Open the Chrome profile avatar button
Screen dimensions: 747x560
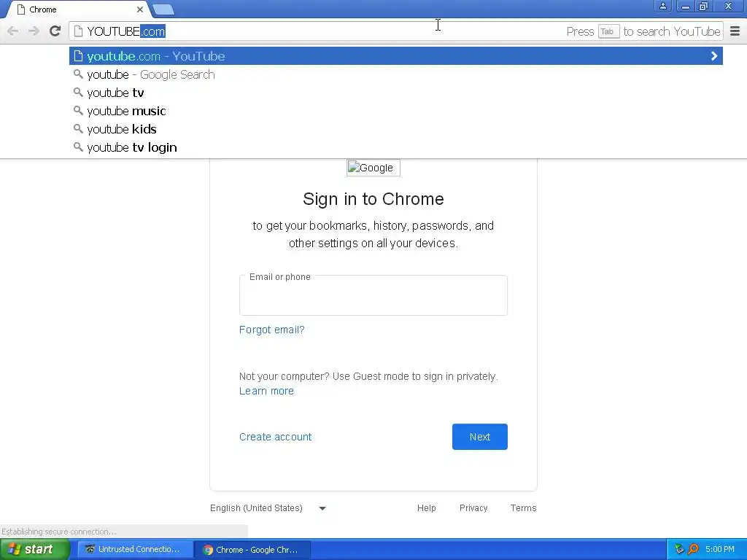662,6
